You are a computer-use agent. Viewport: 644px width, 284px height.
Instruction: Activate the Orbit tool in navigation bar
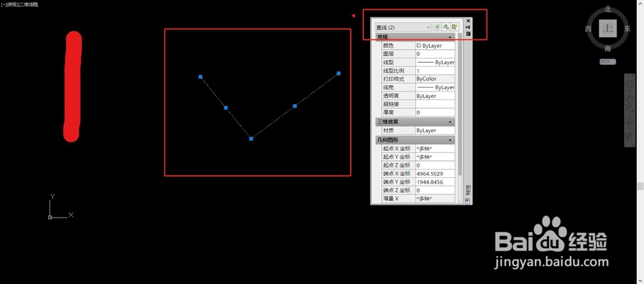pyautogui.click(x=630, y=122)
